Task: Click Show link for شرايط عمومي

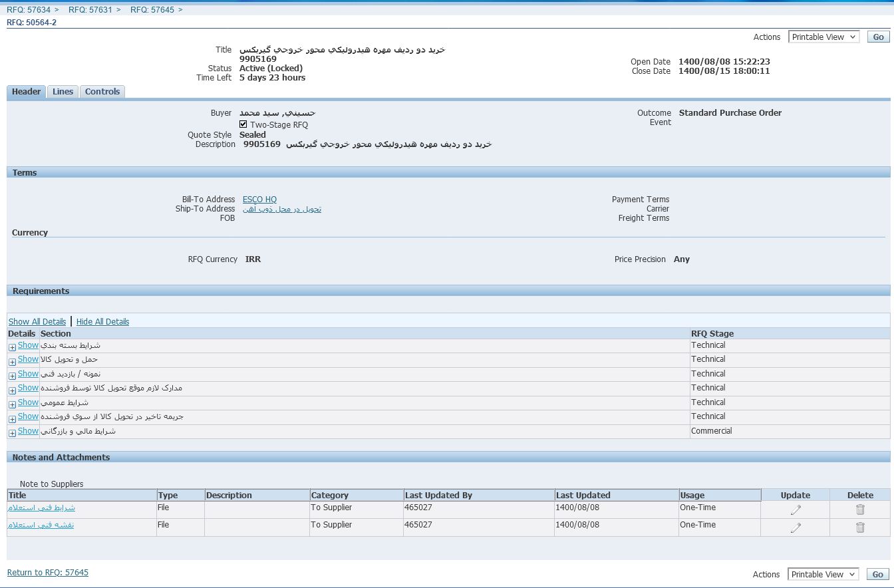Action: coord(28,402)
